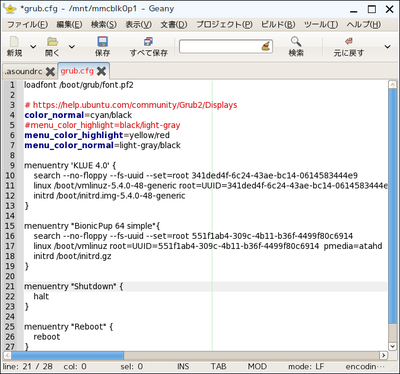Screen dimensions: 400x374
Task: Open the ツール (Tools) menu
Action: [321, 25]
